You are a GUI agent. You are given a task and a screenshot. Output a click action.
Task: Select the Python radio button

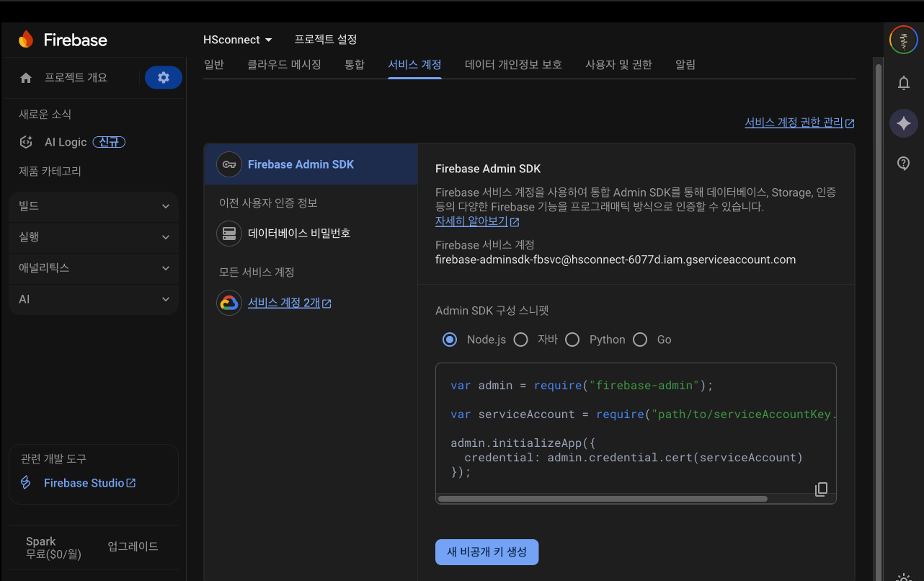point(572,340)
